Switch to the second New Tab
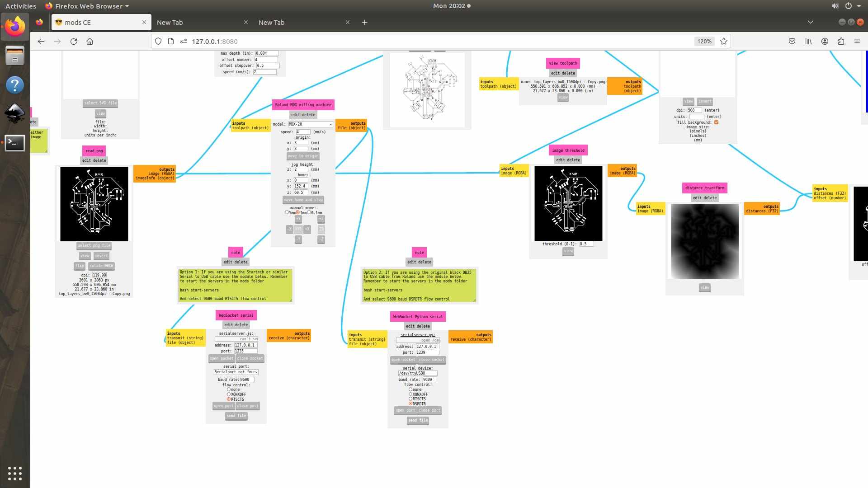Screen dimensions: 868x488 tap(271, 22)
